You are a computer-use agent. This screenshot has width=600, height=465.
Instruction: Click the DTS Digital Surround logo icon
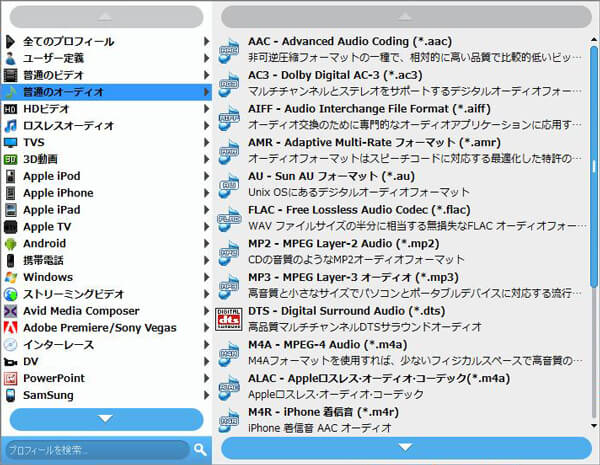(x=228, y=319)
